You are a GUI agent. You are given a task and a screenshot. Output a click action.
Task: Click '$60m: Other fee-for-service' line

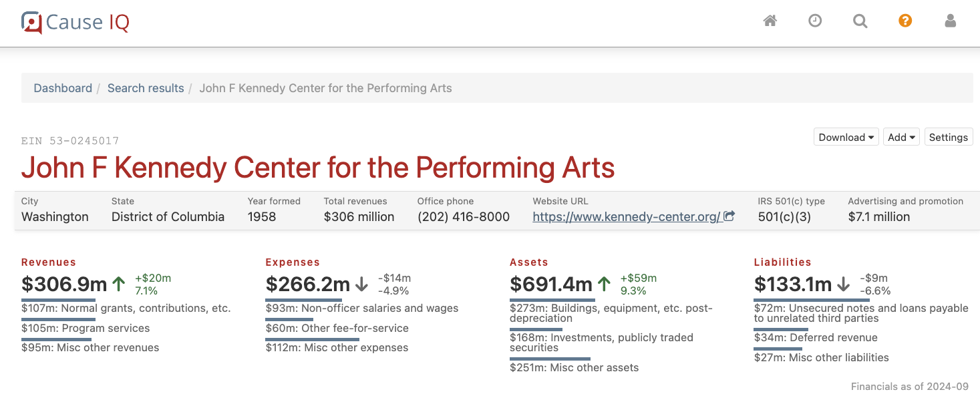pyautogui.click(x=337, y=328)
